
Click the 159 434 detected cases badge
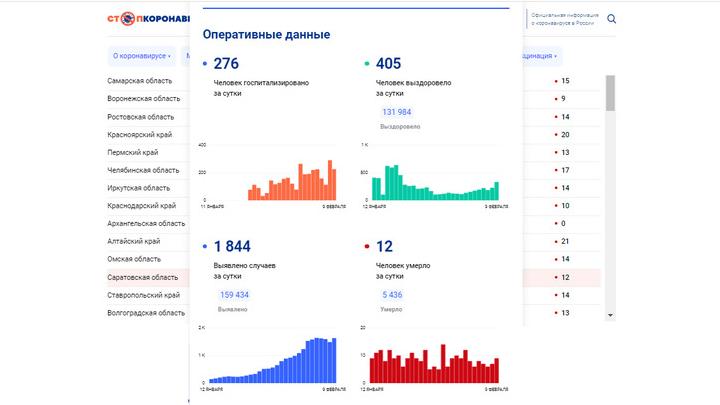coord(234,295)
